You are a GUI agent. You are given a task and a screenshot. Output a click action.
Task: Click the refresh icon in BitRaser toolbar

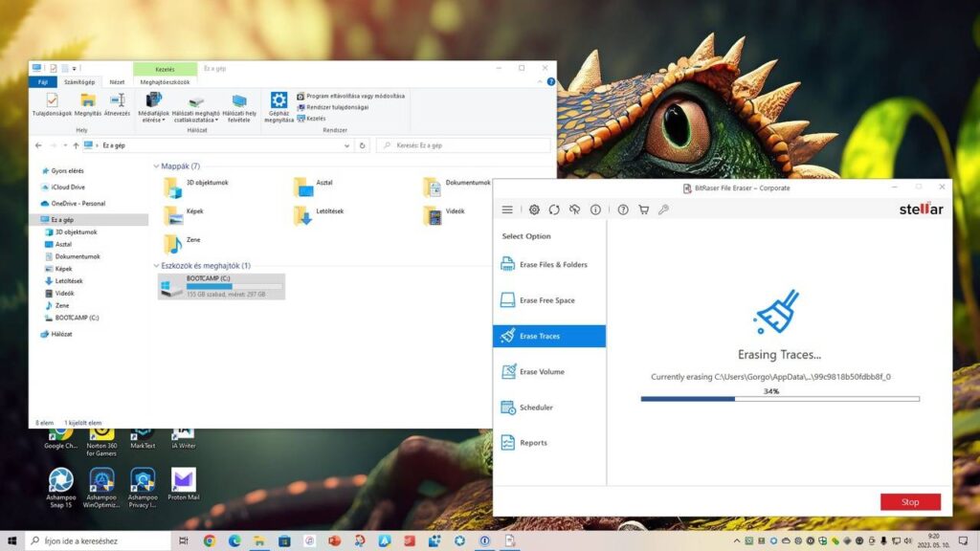coord(554,209)
